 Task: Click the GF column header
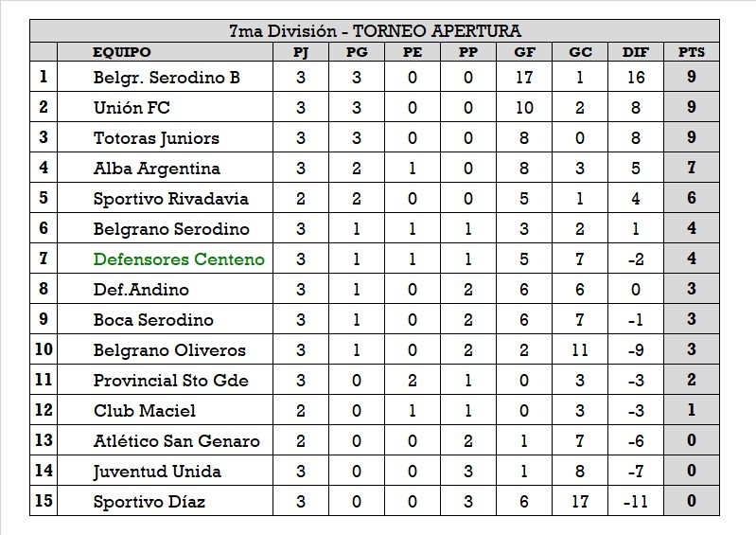pyautogui.click(x=524, y=52)
